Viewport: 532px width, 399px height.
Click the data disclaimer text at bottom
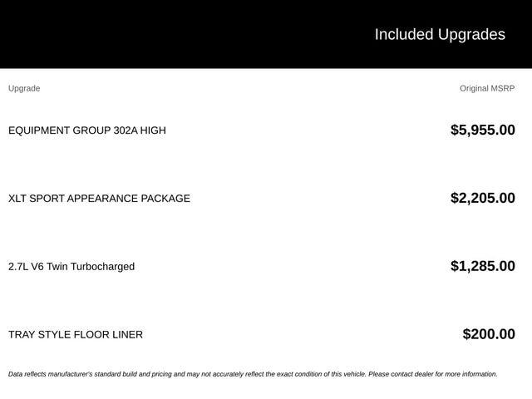253,374
